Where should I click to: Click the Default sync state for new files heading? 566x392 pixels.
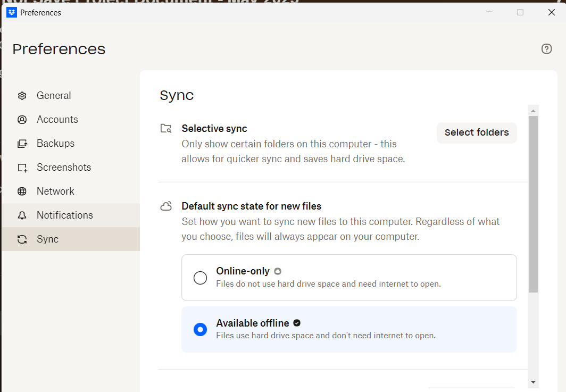tap(252, 206)
